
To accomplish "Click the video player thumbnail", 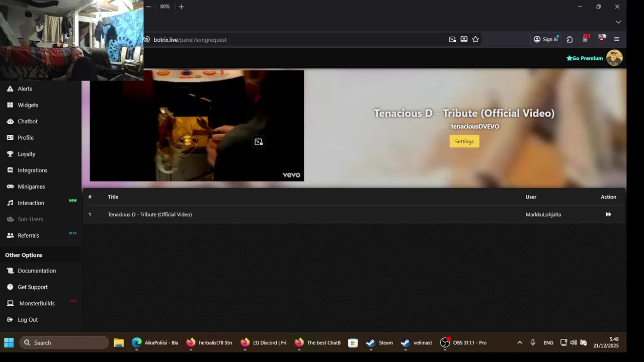I will click(197, 126).
